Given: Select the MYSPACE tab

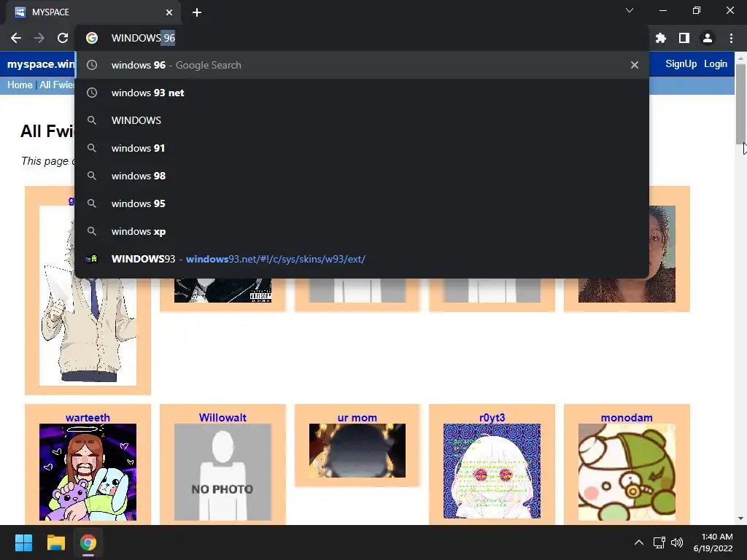Looking at the screenshot, I should 93,12.
